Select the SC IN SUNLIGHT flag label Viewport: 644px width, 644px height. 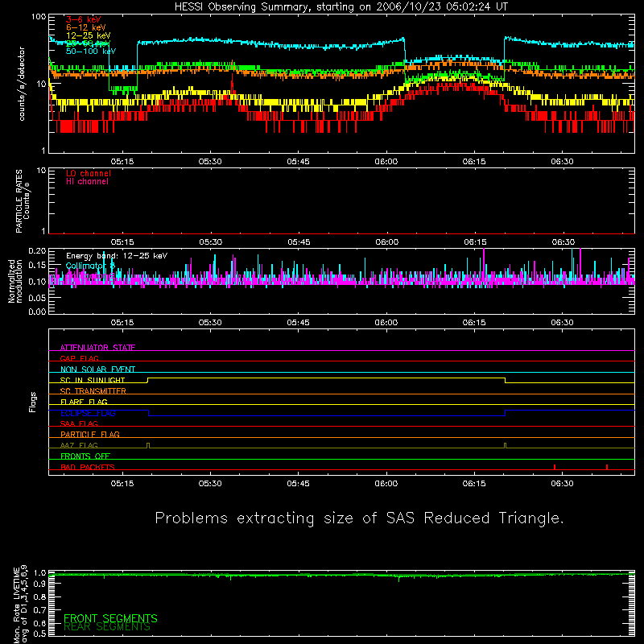click(x=93, y=380)
